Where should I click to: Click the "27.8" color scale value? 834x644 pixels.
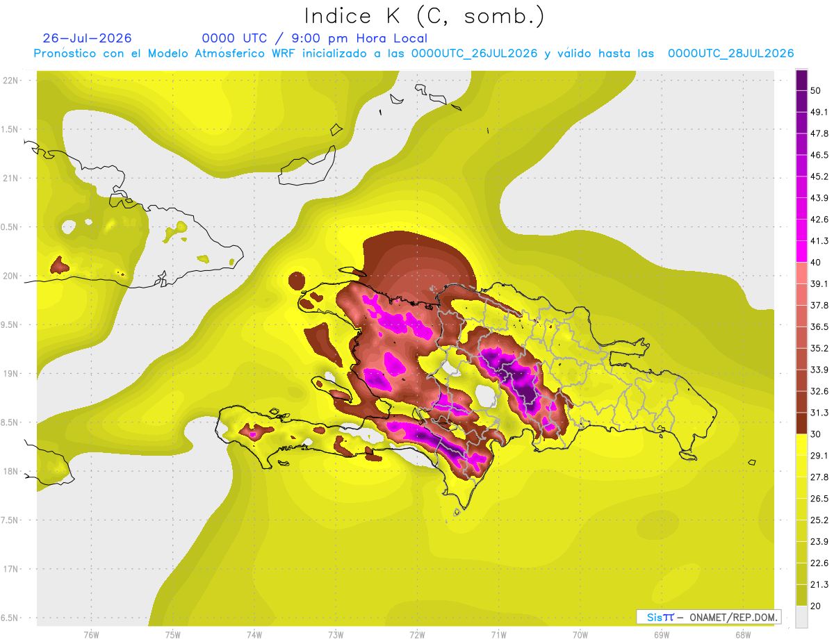click(x=819, y=477)
